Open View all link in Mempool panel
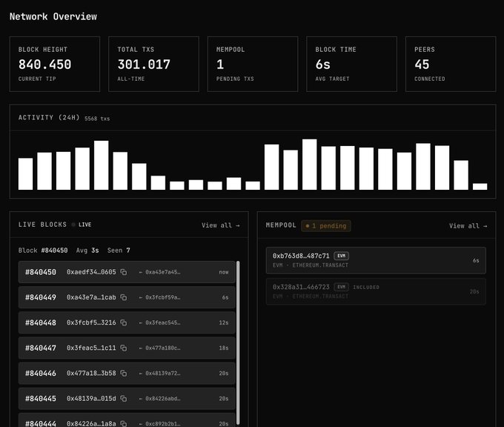 pos(468,226)
